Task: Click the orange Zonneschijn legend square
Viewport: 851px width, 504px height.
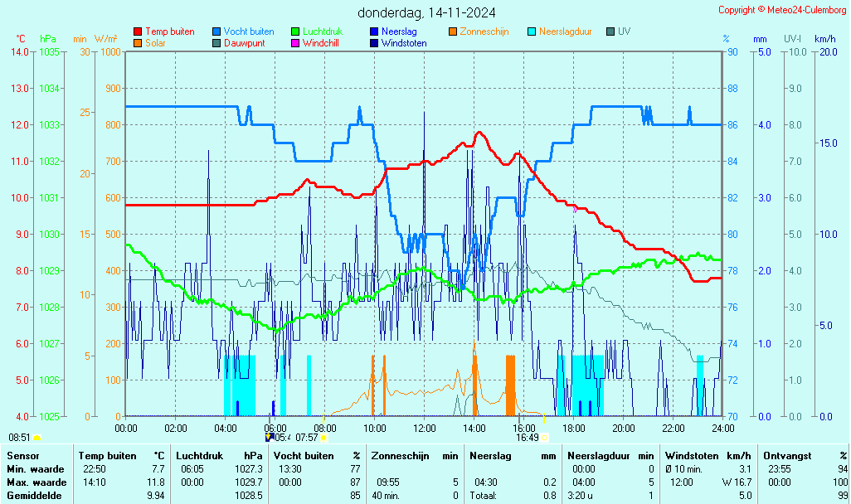Action: click(453, 32)
